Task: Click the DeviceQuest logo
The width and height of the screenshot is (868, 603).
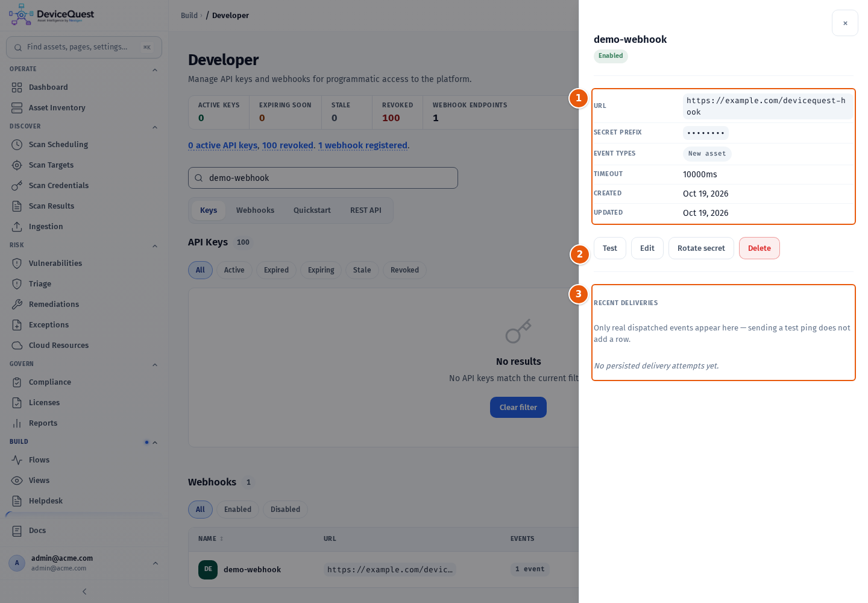Action: click(52, 14)
